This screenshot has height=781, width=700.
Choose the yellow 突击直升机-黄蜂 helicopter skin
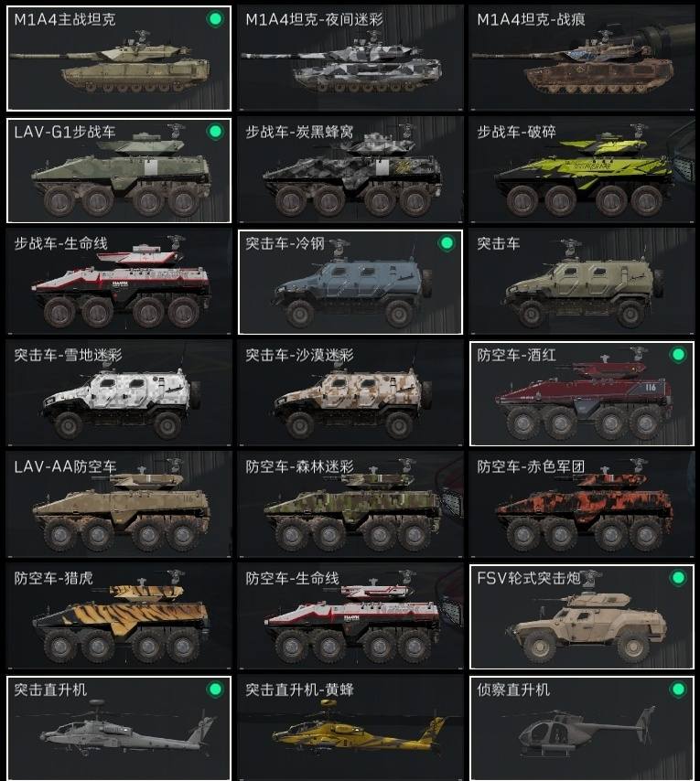pos(350,728)
